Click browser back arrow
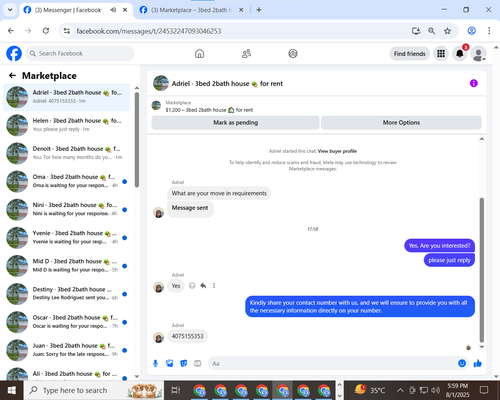 tap(11, 31)
